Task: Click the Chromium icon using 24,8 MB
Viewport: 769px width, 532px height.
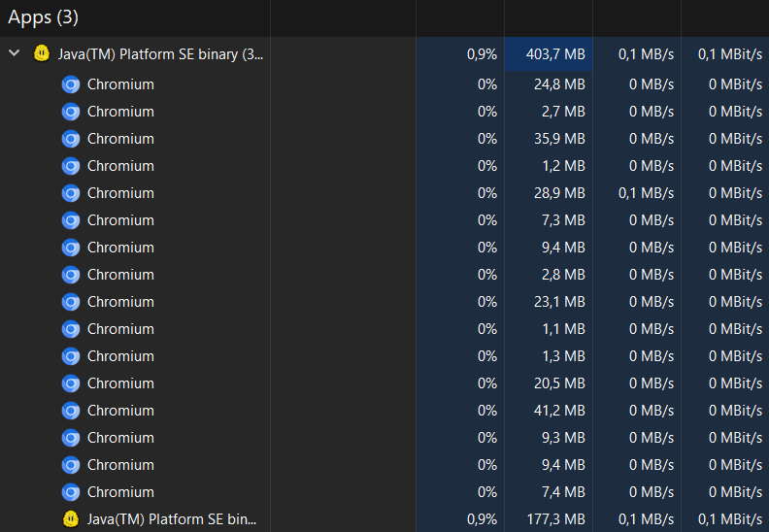Action: click(x=70, y=84)
